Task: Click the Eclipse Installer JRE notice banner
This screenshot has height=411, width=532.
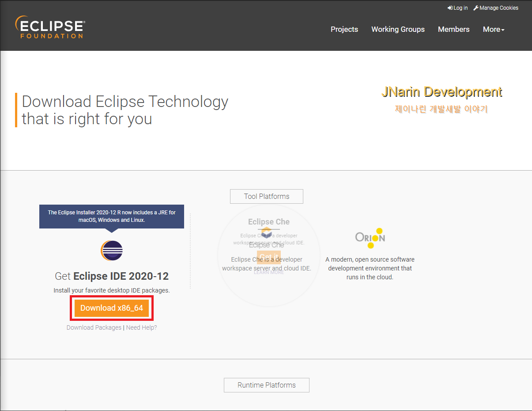Action: (x=112, y=216)
